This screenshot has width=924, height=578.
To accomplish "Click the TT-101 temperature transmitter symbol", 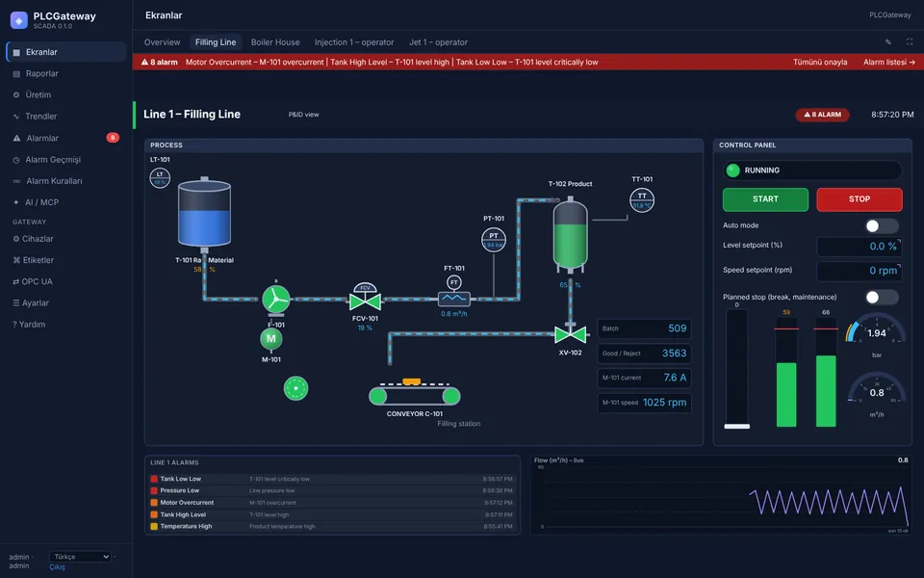I will coord(642,200).
